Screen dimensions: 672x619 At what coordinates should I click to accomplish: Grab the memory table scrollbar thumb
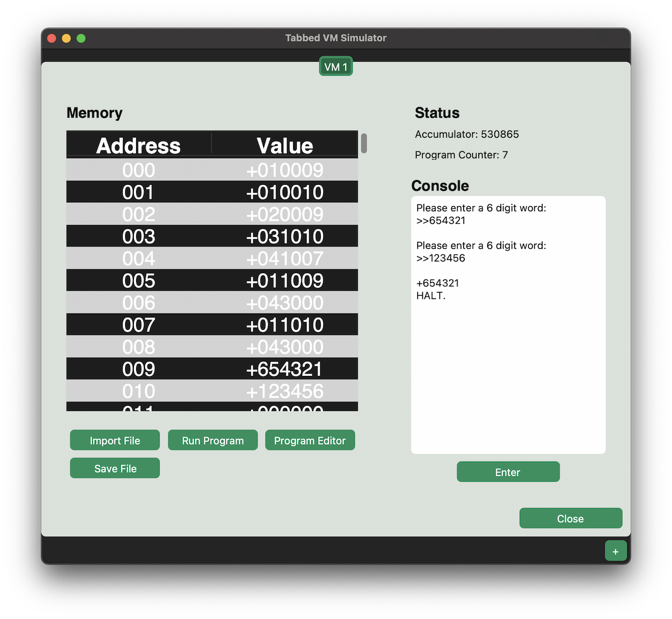click(x=364, y=143)
